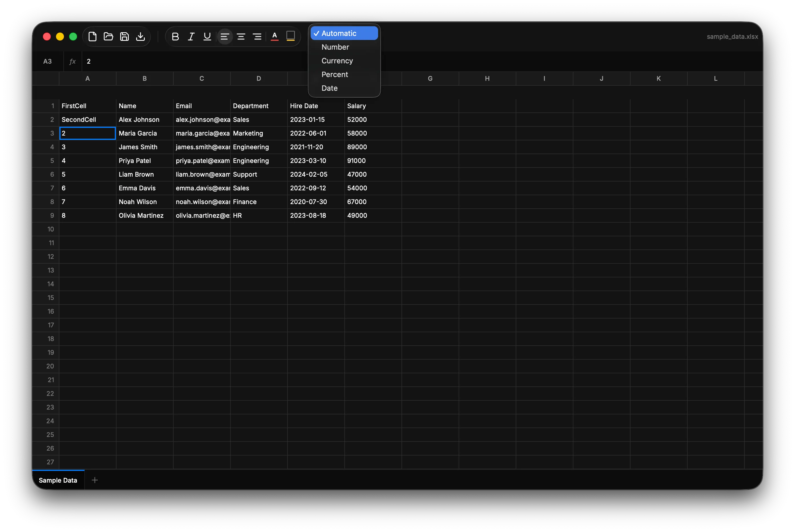
Task: Click the priya.patel email cell
Action: point(202,160)
